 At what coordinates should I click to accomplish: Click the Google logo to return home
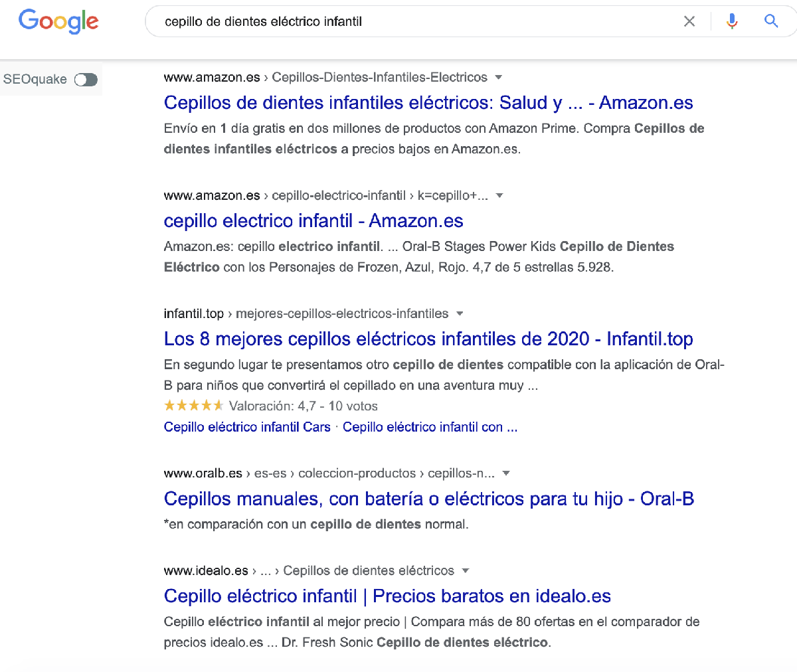[58, 21]
